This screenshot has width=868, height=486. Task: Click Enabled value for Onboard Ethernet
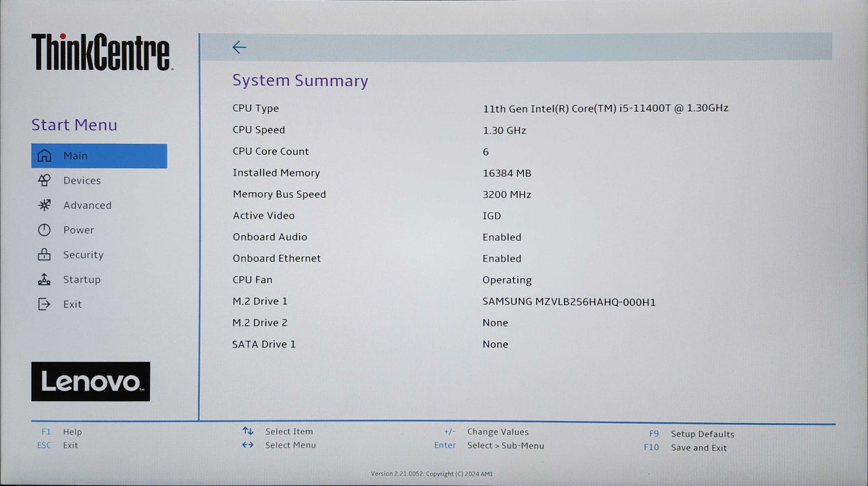(502, 259)
